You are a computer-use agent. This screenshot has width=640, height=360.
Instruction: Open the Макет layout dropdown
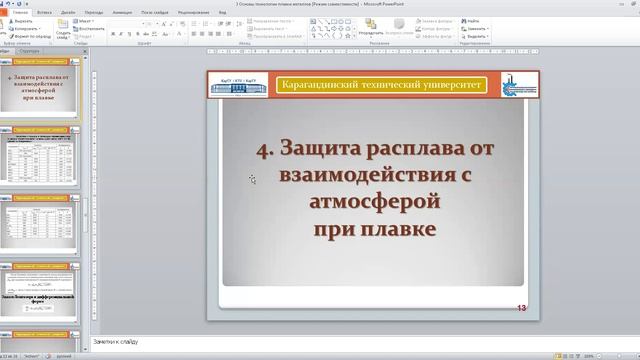[x=84, y=21]
